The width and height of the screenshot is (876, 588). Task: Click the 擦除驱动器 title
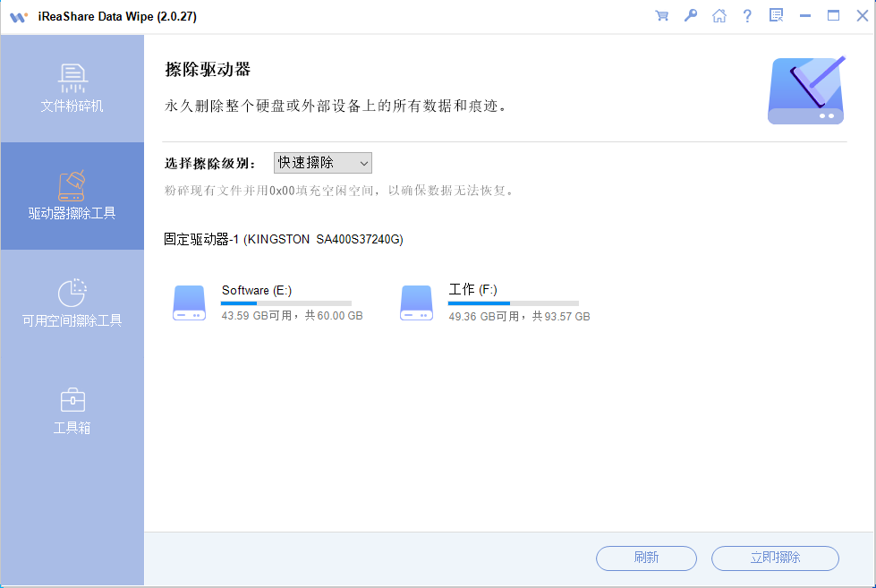[x=208, y=69]
